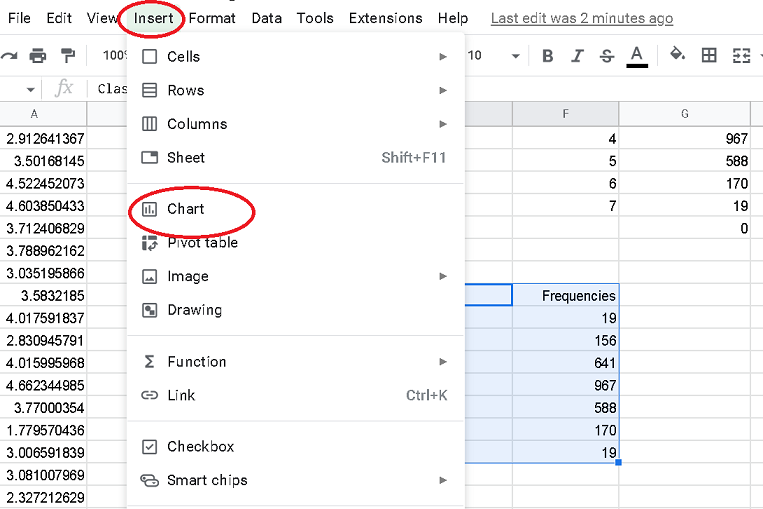
Task: Expand the Cells submenu arrow
Action: [x=443, y=57]
